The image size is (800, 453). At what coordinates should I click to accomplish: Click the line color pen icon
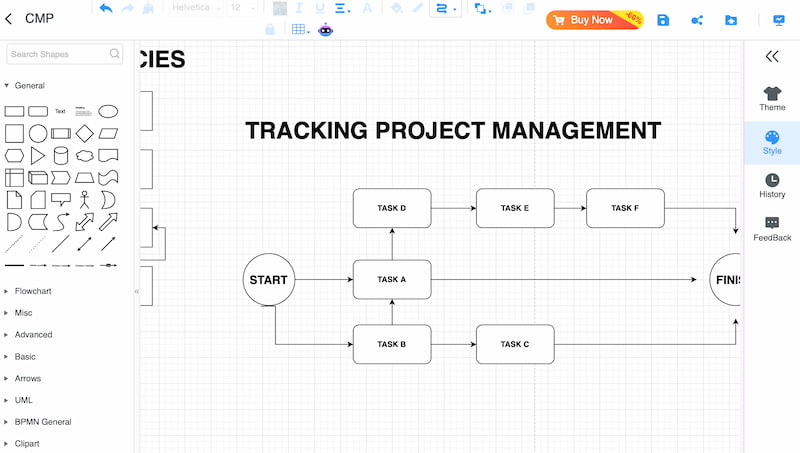pyautogui.click(x=418, y=8)
